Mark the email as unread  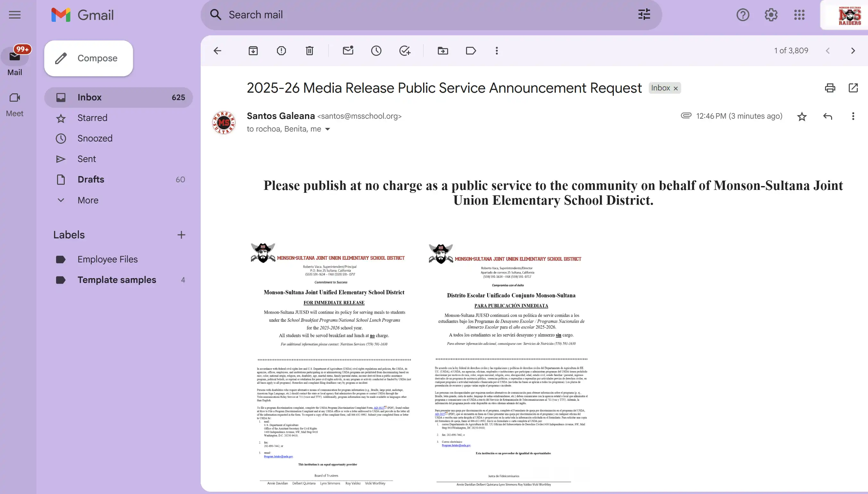[x=348, y=51]
